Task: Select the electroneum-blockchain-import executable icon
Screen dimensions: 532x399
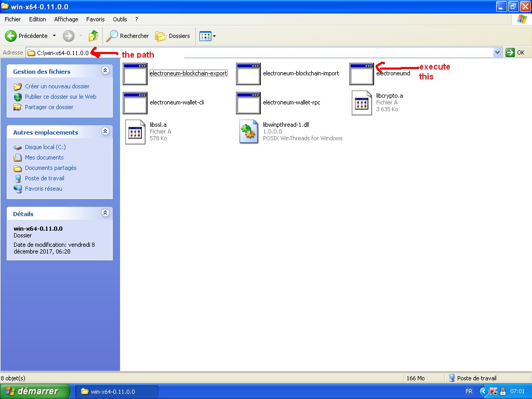Action: pos(248,74)
